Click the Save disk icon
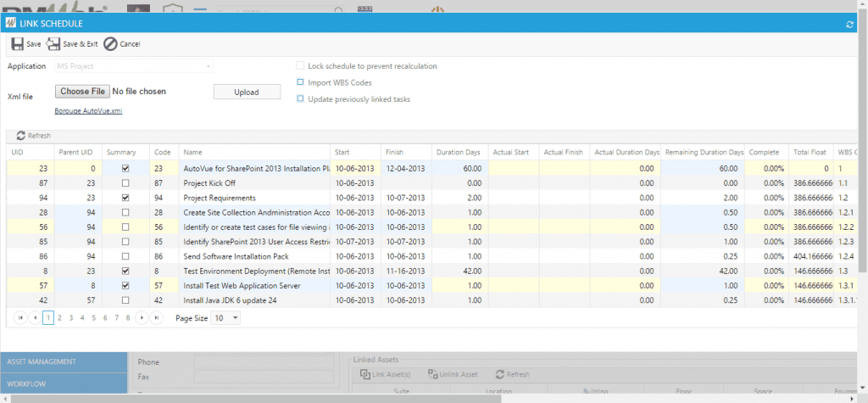Image resolution: width=868 pixels, height=403 pixels. [x=17, y=44]
